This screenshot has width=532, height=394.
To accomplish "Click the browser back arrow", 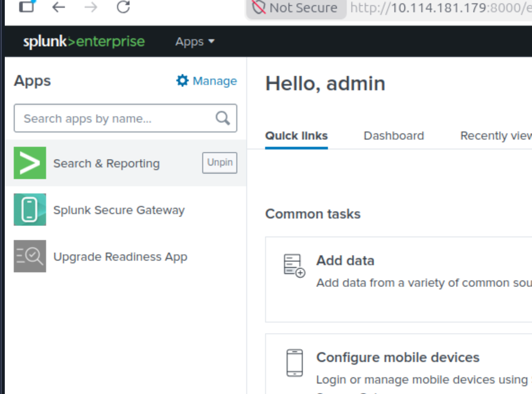I will pyautogui.click(x=59, y=7).
